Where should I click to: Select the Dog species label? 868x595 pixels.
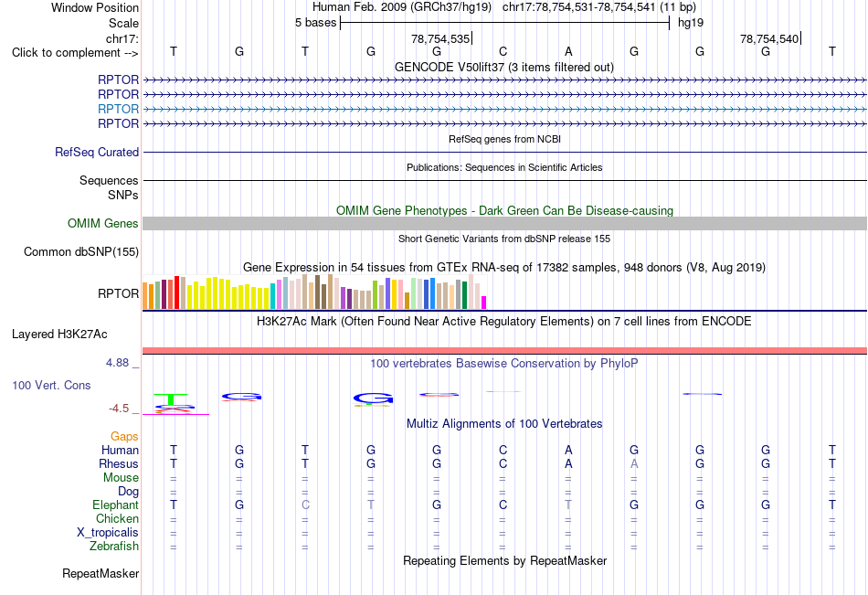pos(128,492)
